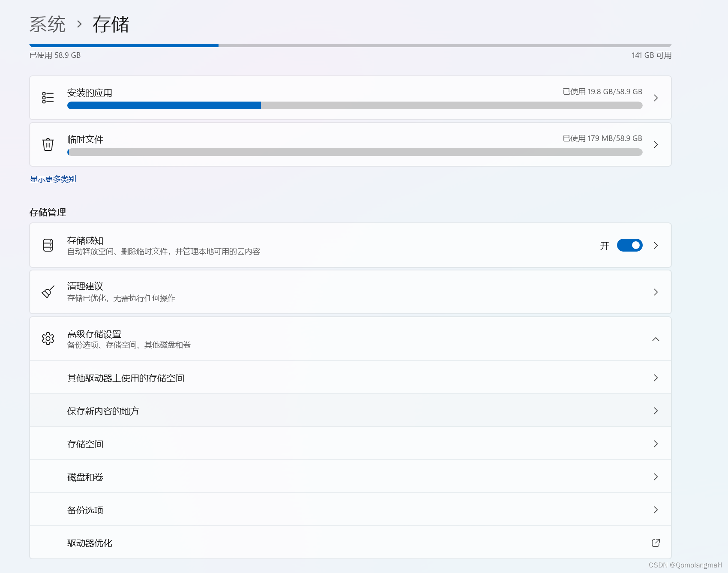The image size is (728, 573).
Task: Open 其他驱动器上使用的存储空间
Action: tap(350, 378)
